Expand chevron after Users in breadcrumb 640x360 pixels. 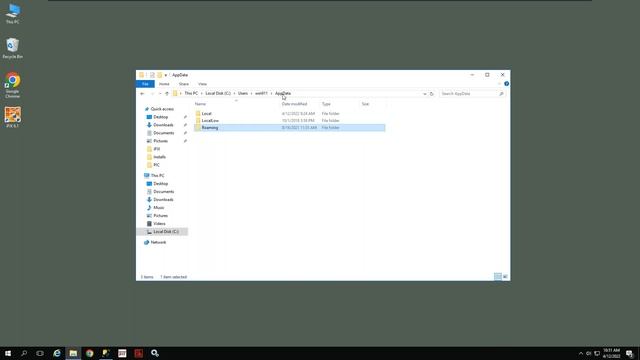(x=251, y=93)
